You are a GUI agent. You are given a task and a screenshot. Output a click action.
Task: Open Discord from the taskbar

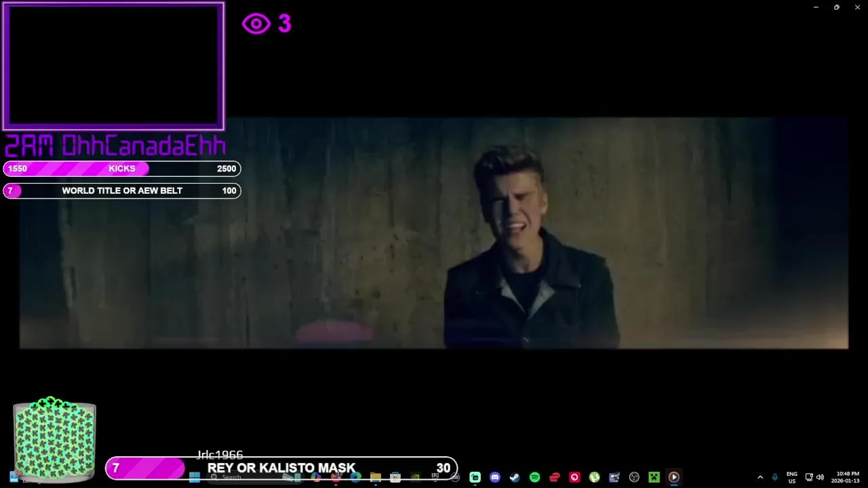click(495, 477)
